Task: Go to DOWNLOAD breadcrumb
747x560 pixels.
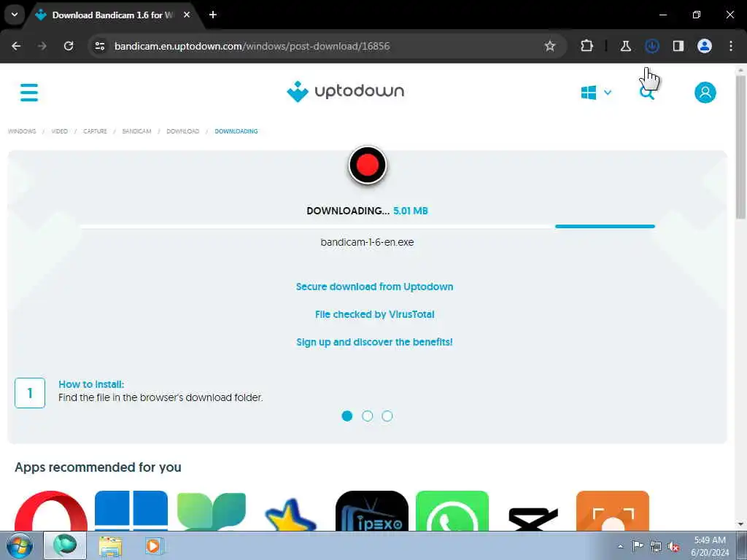Action: 183,131
